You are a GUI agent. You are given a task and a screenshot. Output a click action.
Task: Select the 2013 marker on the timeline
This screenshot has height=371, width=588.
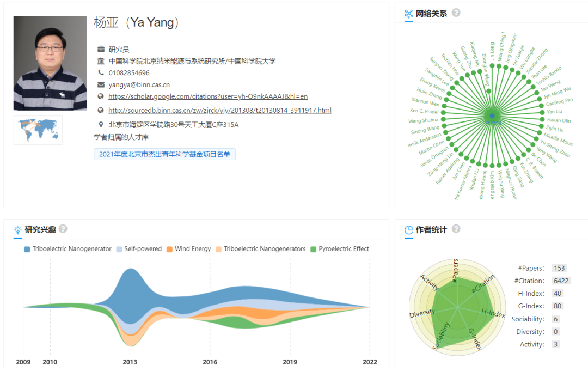click(130, 362)
